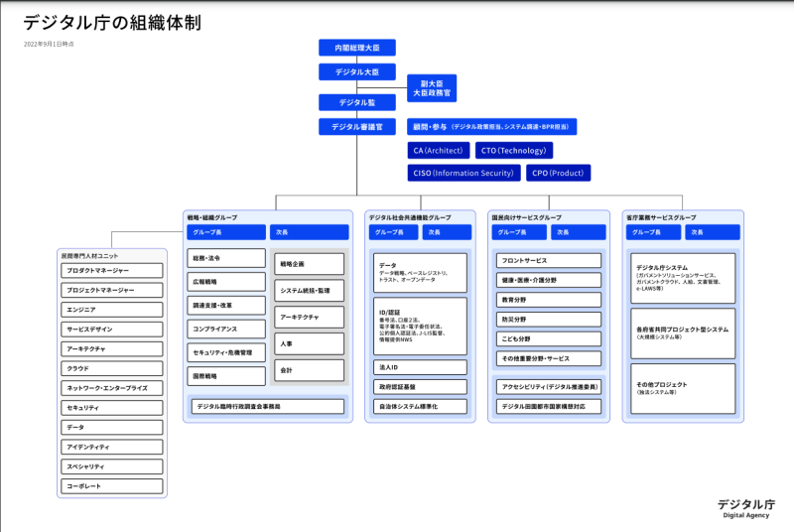Screen dimensions: 794x532
Task: Select the 戦略企画 box
Action: (x=310, y=264)
